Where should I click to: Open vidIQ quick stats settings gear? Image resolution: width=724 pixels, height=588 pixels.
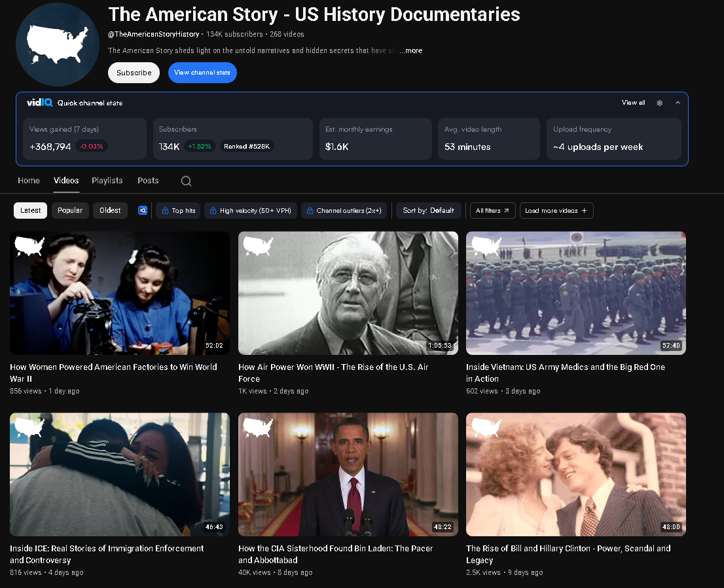659,103
